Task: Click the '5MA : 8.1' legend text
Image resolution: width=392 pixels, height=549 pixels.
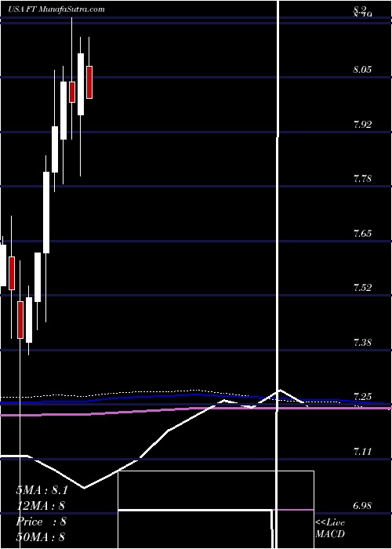Action: coord(42,490)
